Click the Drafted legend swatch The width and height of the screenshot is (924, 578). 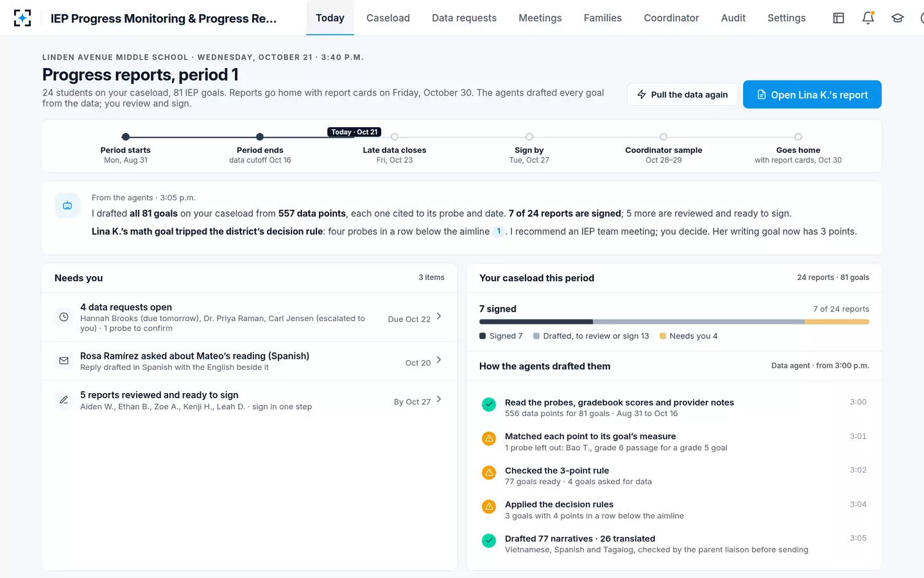(x=536, y=336)
